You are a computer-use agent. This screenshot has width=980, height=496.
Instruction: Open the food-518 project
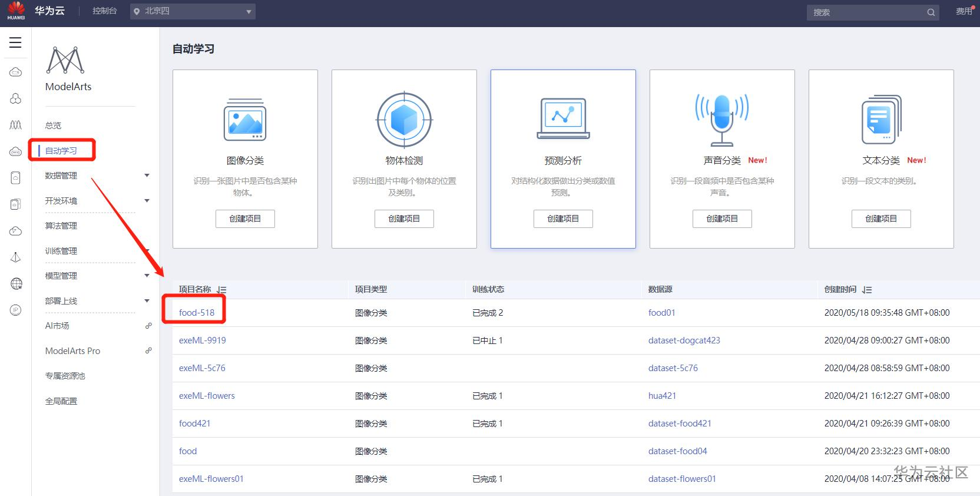tap(197, 313)
